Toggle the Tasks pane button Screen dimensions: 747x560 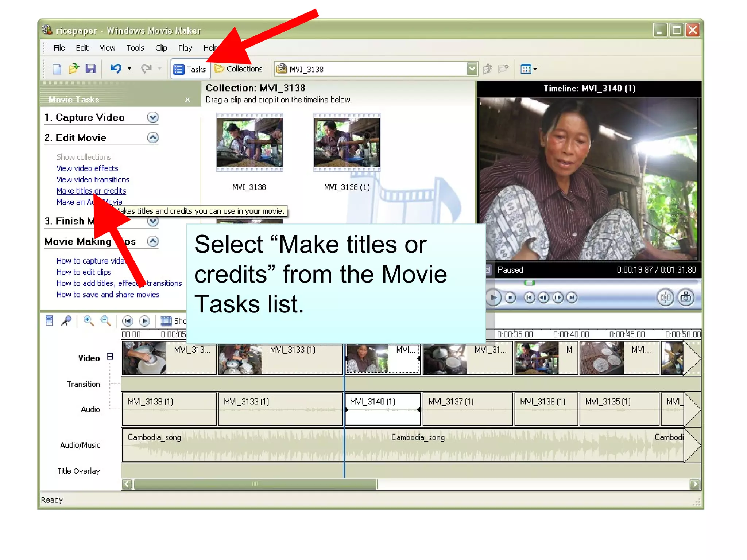tap(190, 69)
